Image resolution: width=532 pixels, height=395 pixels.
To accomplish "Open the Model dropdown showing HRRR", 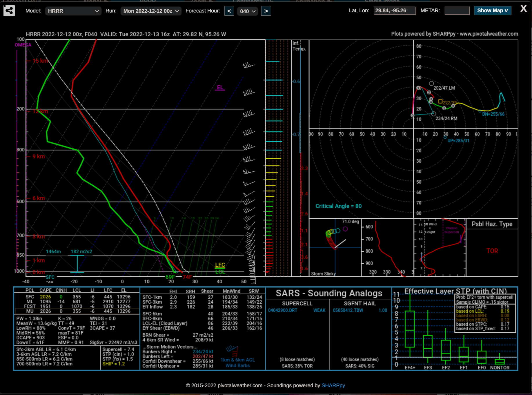I will click(73, 11).
